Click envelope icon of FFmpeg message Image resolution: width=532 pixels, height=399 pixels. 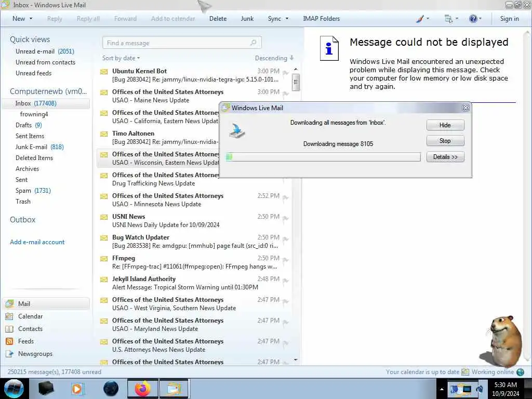click(x=104, y=259)
